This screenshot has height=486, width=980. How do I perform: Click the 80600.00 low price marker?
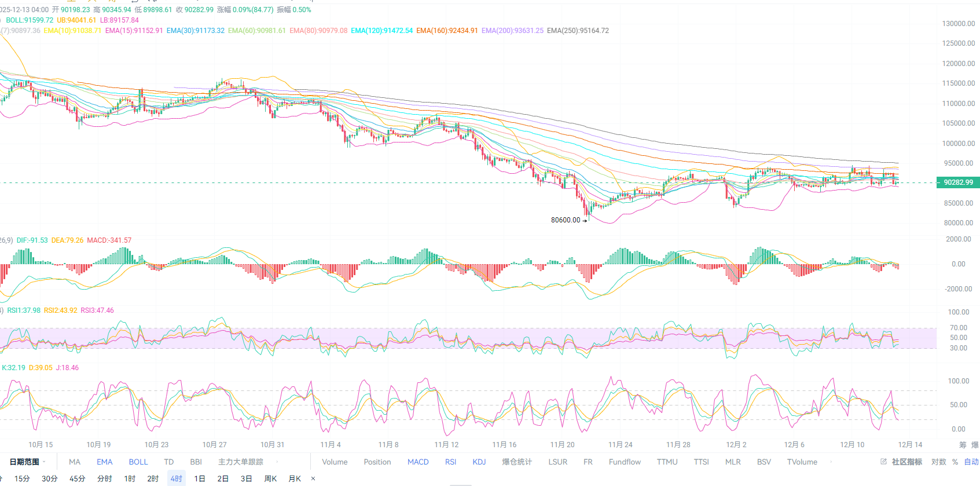566,220
